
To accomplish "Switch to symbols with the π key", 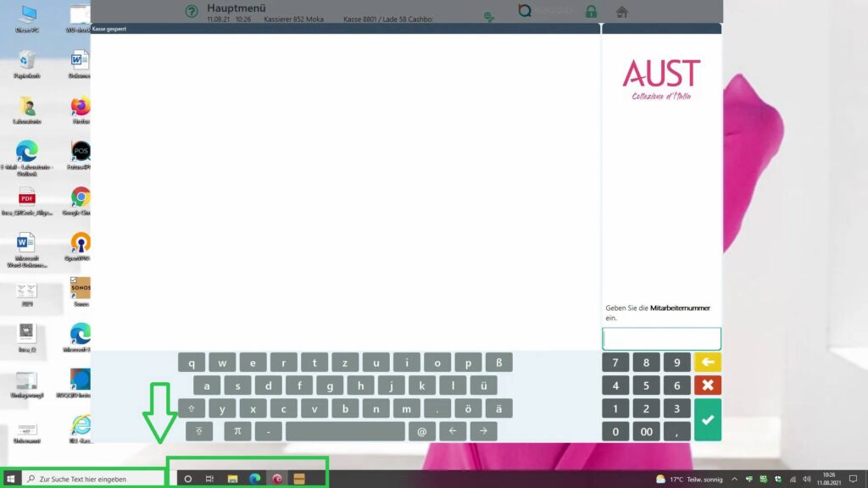I will [x=237, y=431].
